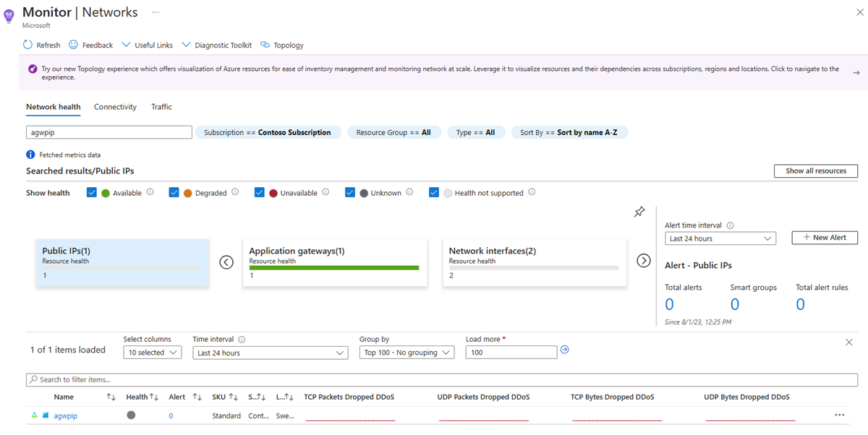Open the Alert time interval dropdown
This screenshot has height=435, width=868.
[x=720, y=238]
